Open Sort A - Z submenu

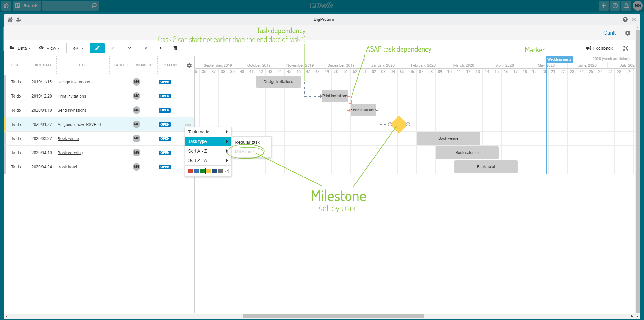tap(208, 151)
